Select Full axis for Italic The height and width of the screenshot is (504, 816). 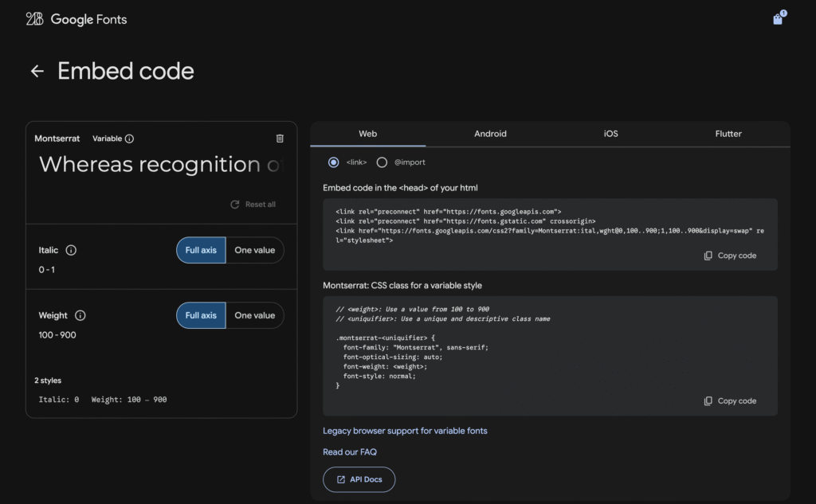pos(201,250)
